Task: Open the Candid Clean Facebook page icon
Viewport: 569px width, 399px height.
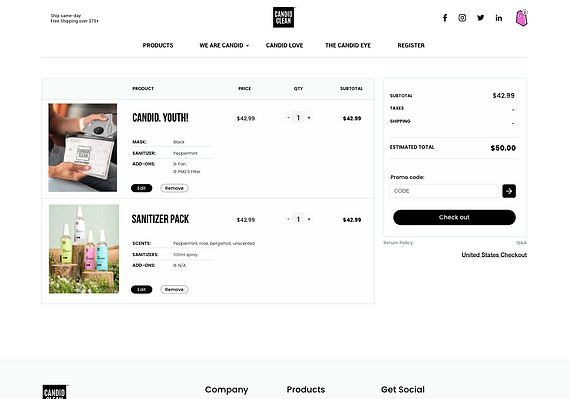Action: pos(445,18)
